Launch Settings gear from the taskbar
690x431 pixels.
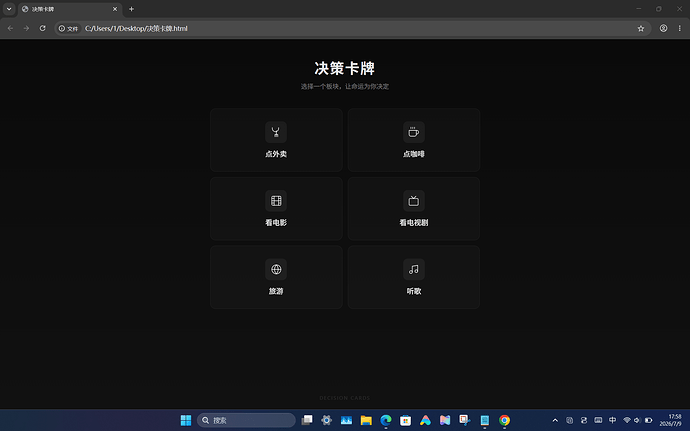point(326,420)
